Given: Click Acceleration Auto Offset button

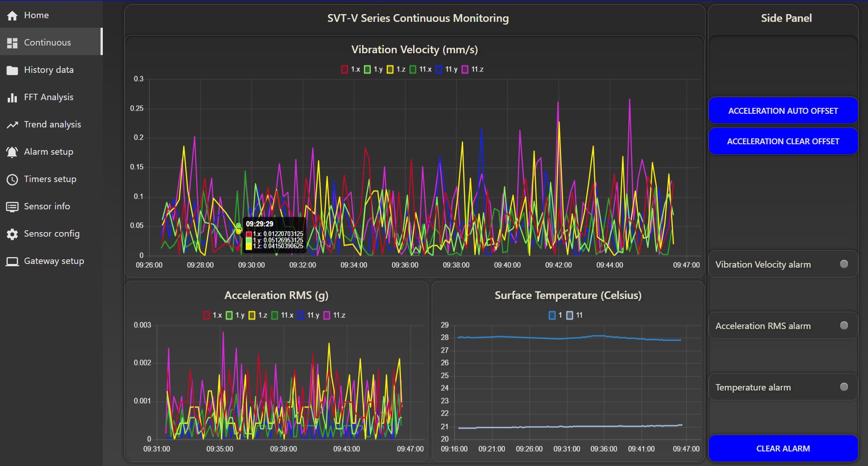Looking at the screenshot, I should pyautogui.click(x=783, y=111).
